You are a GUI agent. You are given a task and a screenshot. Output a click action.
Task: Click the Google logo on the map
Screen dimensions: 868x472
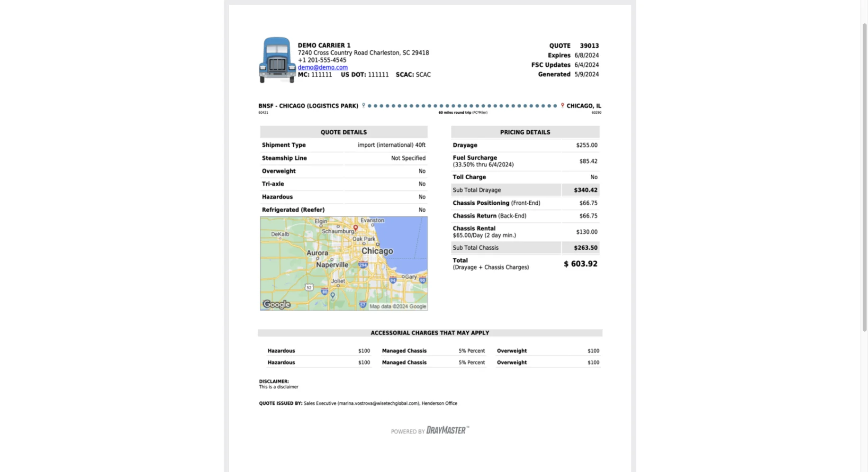coord(277,304)
